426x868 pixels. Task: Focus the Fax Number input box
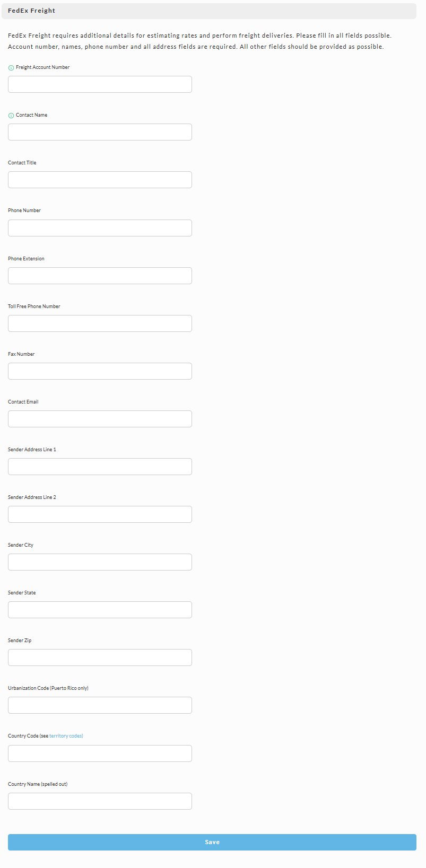pyautogui.click(x=100, y=371)
